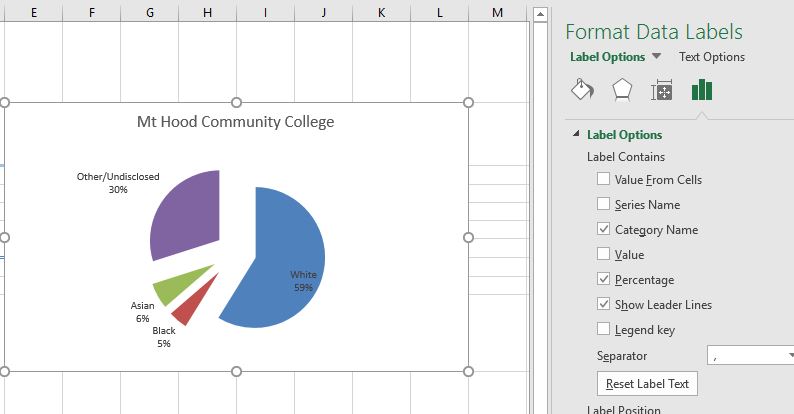Select the Black 5% data label
The width and height of the screenshot is (794, 414).
coord(164,337)
